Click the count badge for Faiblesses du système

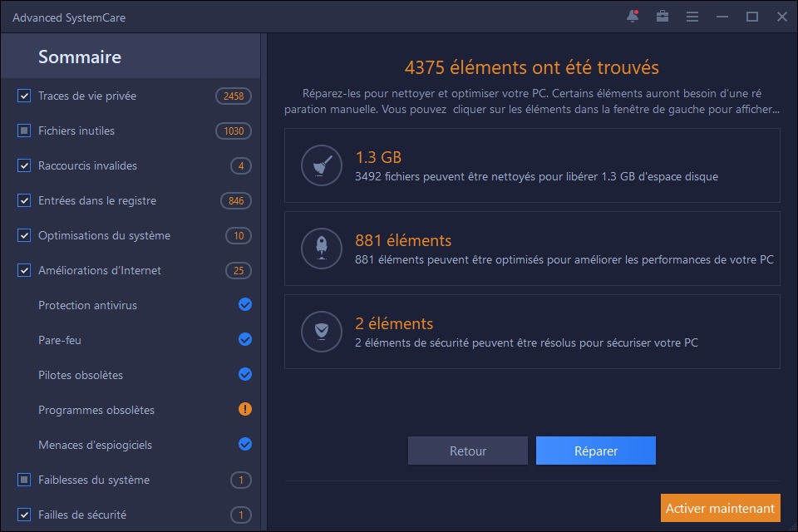tap(241, 480)
